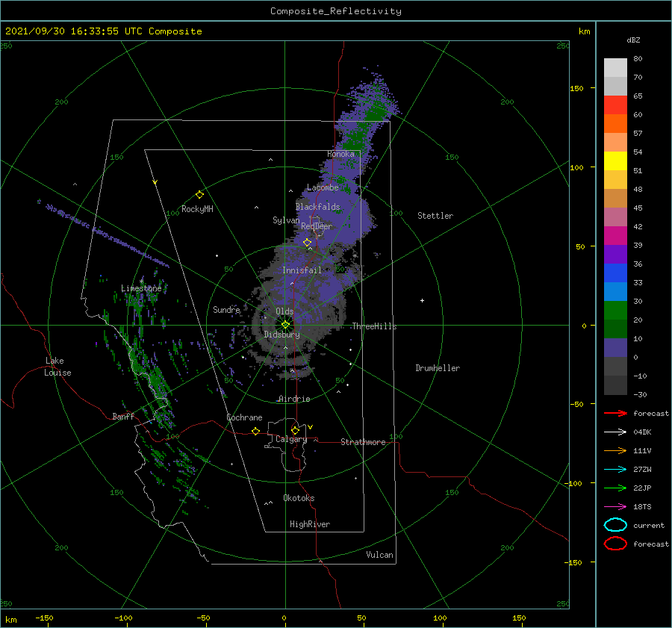This screenshot has height=628, width=672.
Task: Click the ThreeHills city label
Action: tap(374, 326)
